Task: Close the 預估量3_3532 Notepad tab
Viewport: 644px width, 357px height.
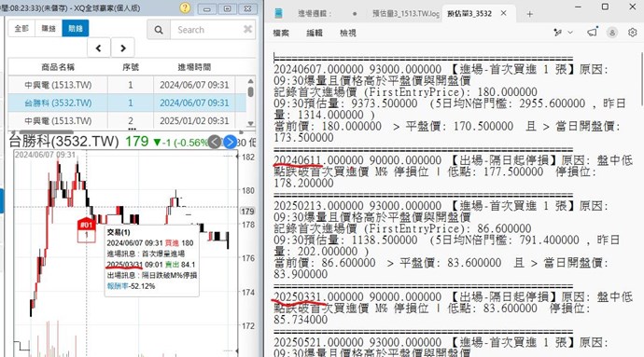Action: point(504,14)
